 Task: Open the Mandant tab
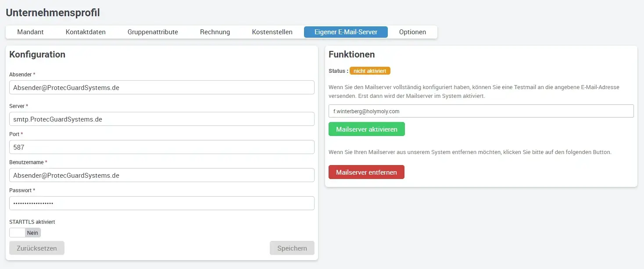tap(30, 32)
